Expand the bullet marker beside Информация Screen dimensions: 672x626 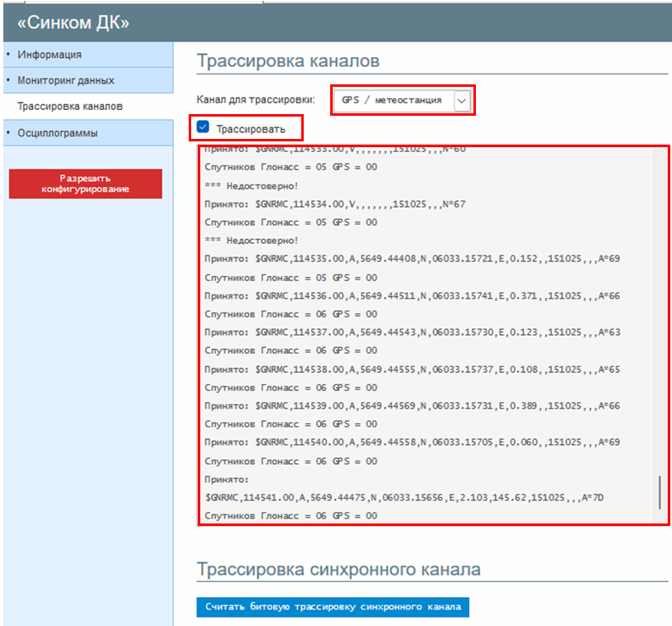(x=7, y=55)
